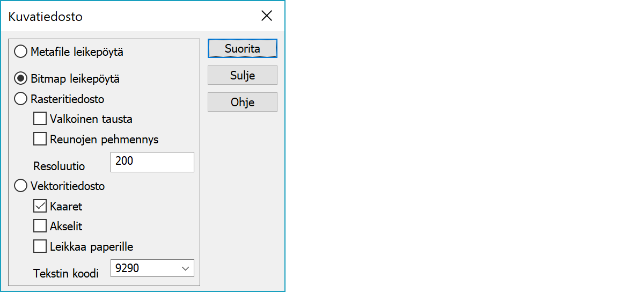This screenshot has height=292, width=644.
Task: Click the Resoluutio label
Action: pos(59,166)
